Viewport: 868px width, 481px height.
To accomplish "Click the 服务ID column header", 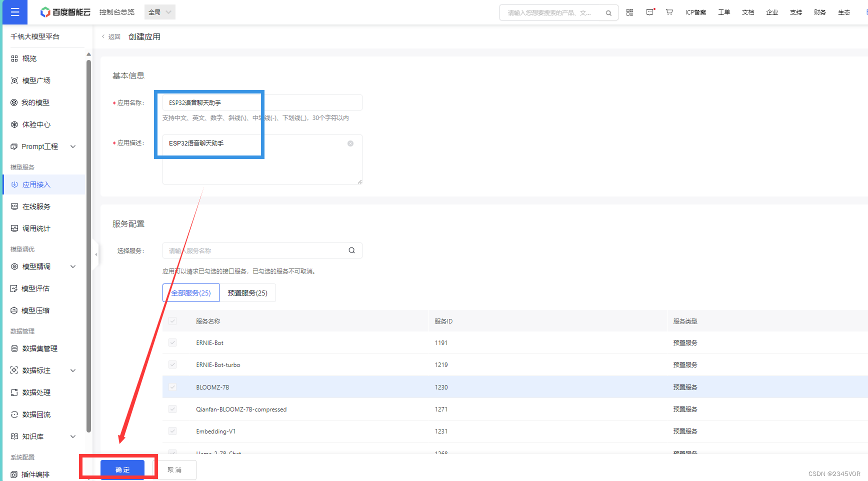I will 443,321.
